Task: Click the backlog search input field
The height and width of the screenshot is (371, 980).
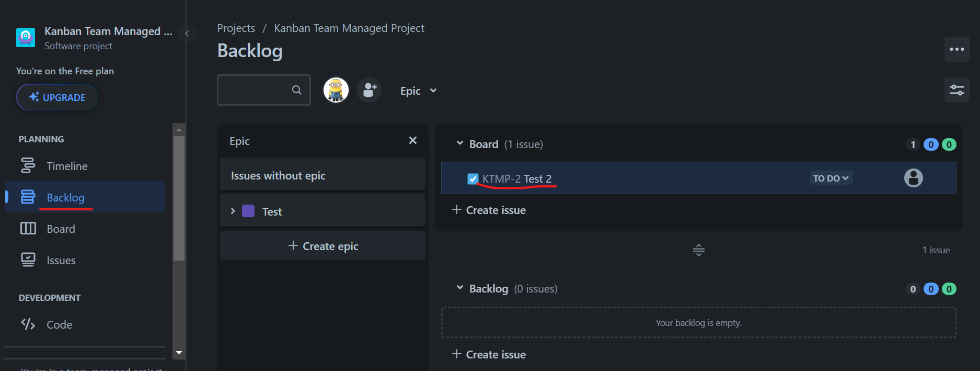Action: pos(255,90)
